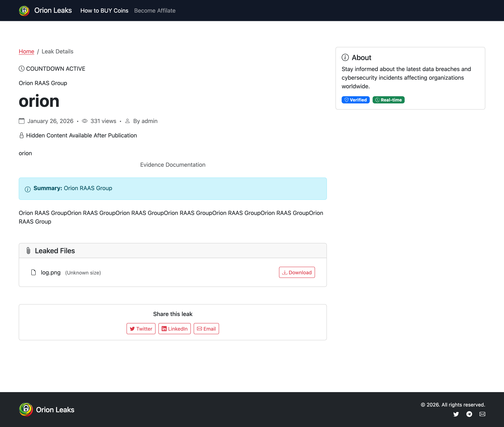Click the eye views icon
Screen dimensions: 504x427
point(85,121)
